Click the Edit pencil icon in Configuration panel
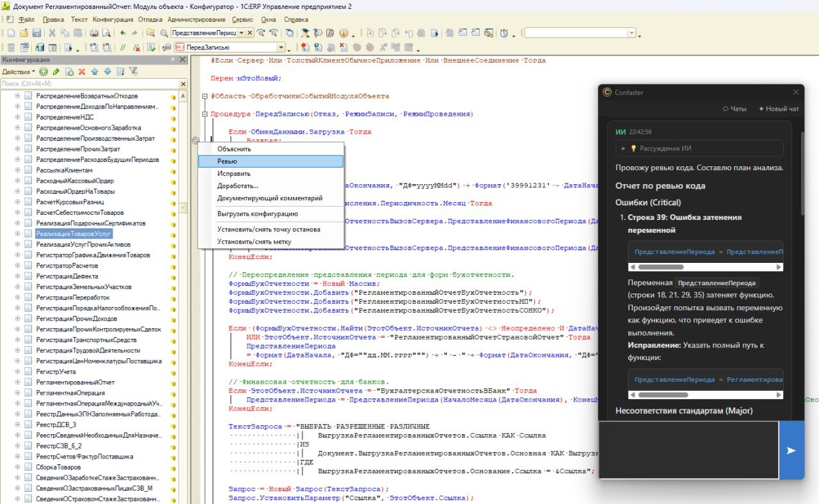The width and height of the screenshot is (819, 504). click(56, 72)
